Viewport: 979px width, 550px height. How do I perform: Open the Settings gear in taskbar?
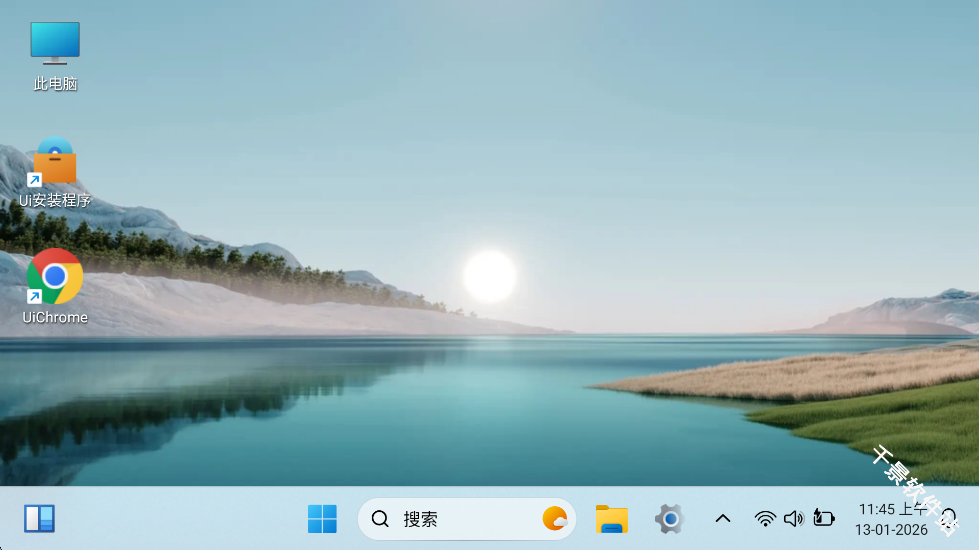tap(669, 519)
